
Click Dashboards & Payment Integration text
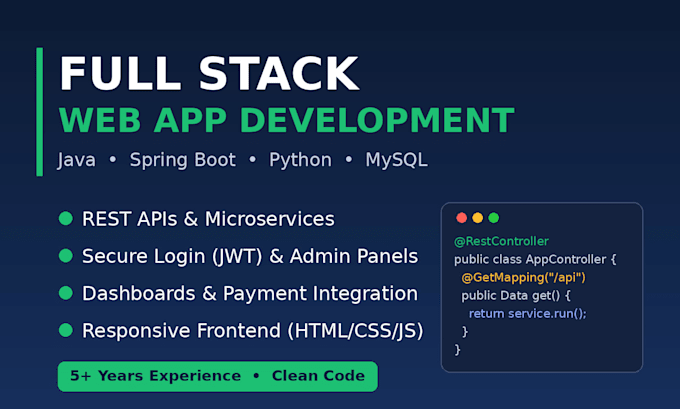tap(250, 293)
